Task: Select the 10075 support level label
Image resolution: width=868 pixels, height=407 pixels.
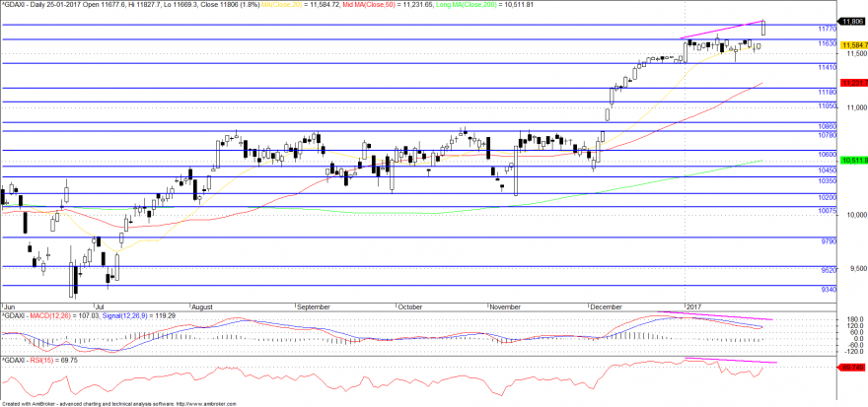Action: (x=827, y=211)
